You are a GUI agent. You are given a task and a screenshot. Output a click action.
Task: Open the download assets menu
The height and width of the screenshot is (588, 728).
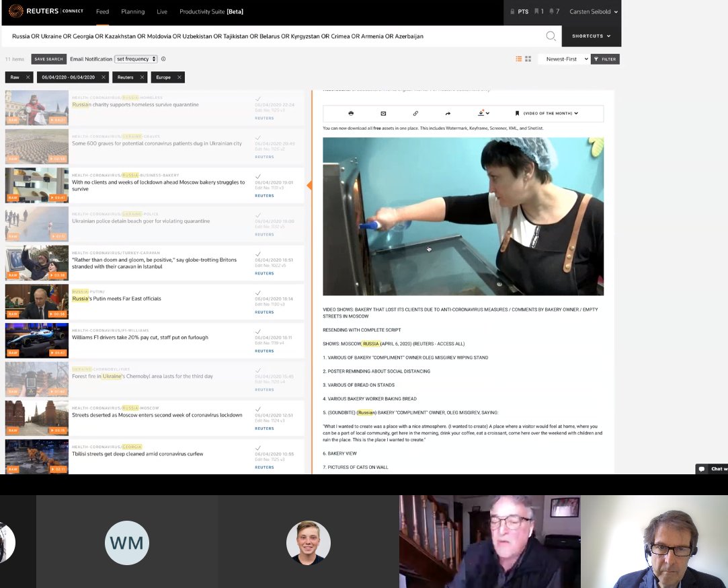click(483, 113)
